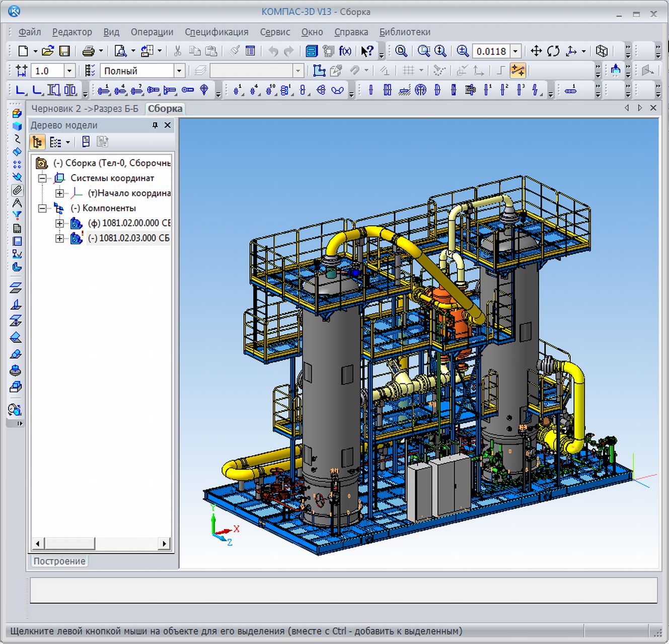Image resolution: width=669 pixels, height=644 pixels.
Task: Toggle model tree structure display mode
Action: click(x=37, y=142)
